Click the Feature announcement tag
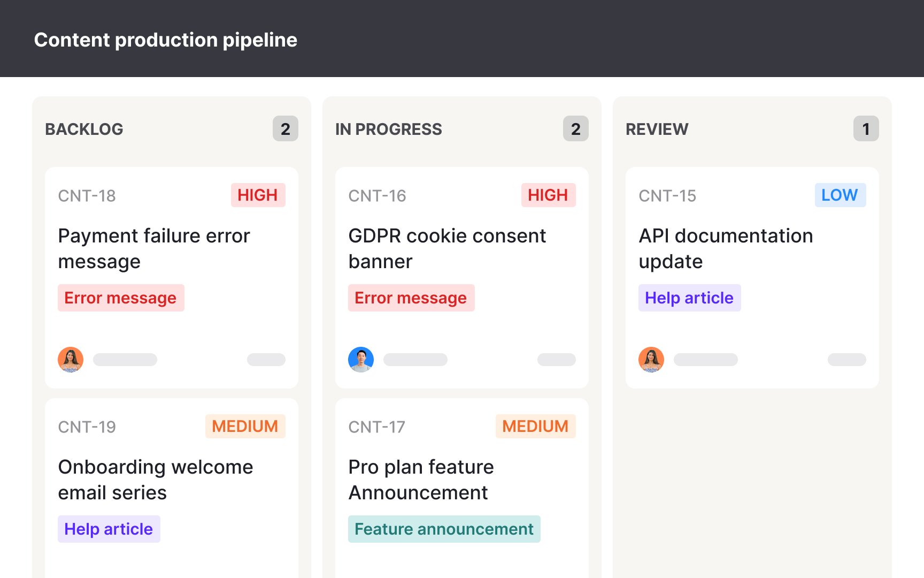Viewport: 924px width, 578px height. click(x=444, y=529)
